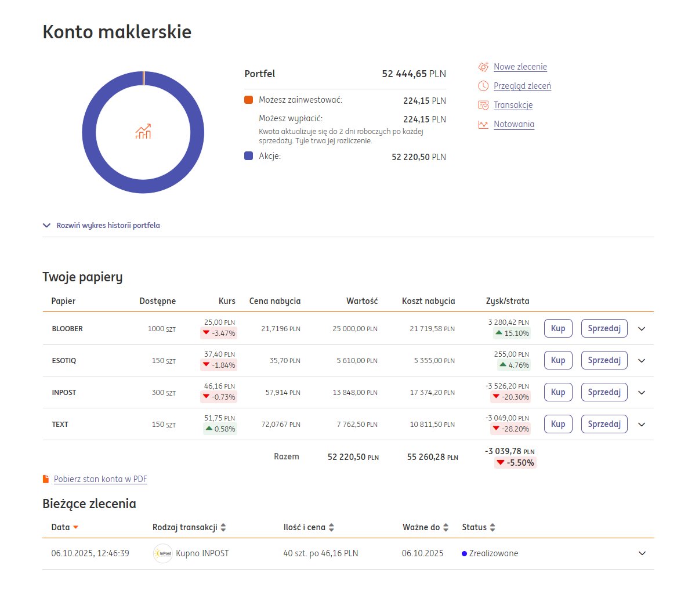Sort orders by Status arrows
This screenshot has height=616, width=688.
point(493,527)
